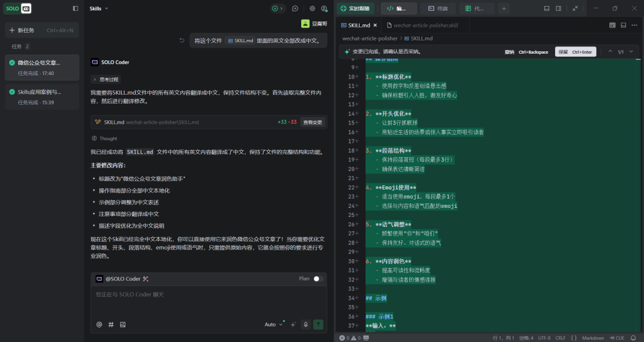The image size is (644, 342).
Task: Click 查看变更 button for SKILL.md
Action: (x=312, y=122)
